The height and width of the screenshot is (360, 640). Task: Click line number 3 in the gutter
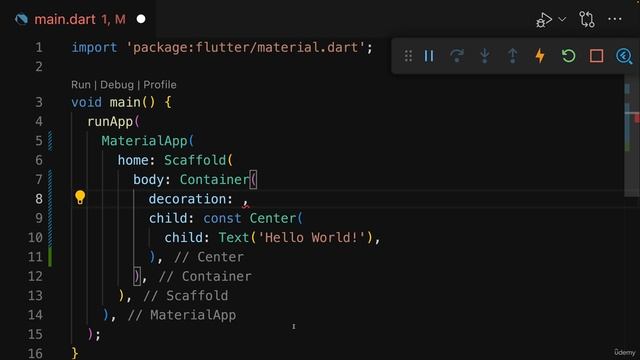39,102
